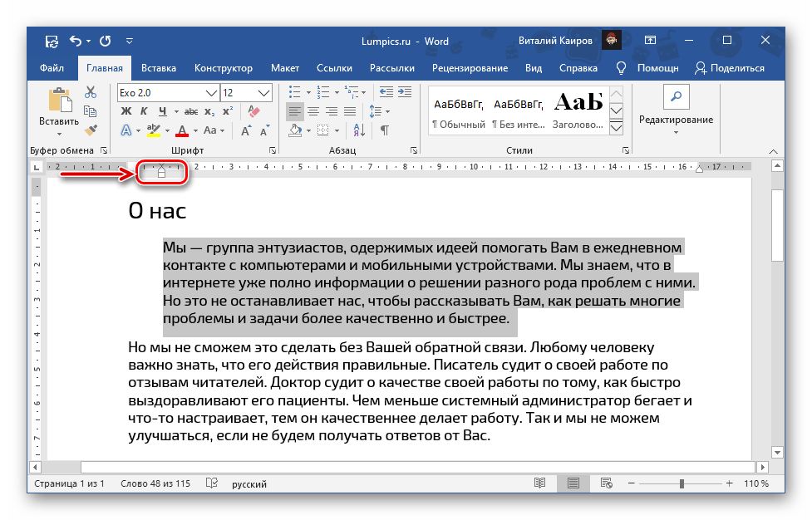
Task: Toggle underline Ч formatting
Action: point(163,111)
